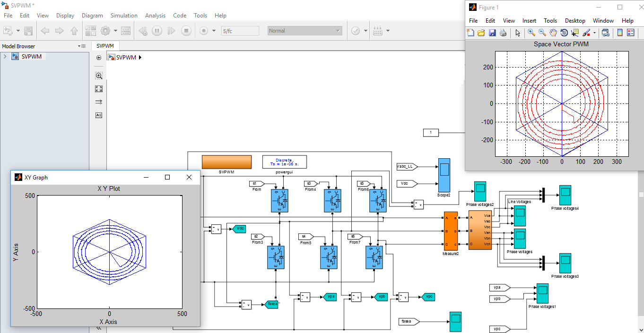
Task: Click the Back navigation arrow
Action: 45,31
